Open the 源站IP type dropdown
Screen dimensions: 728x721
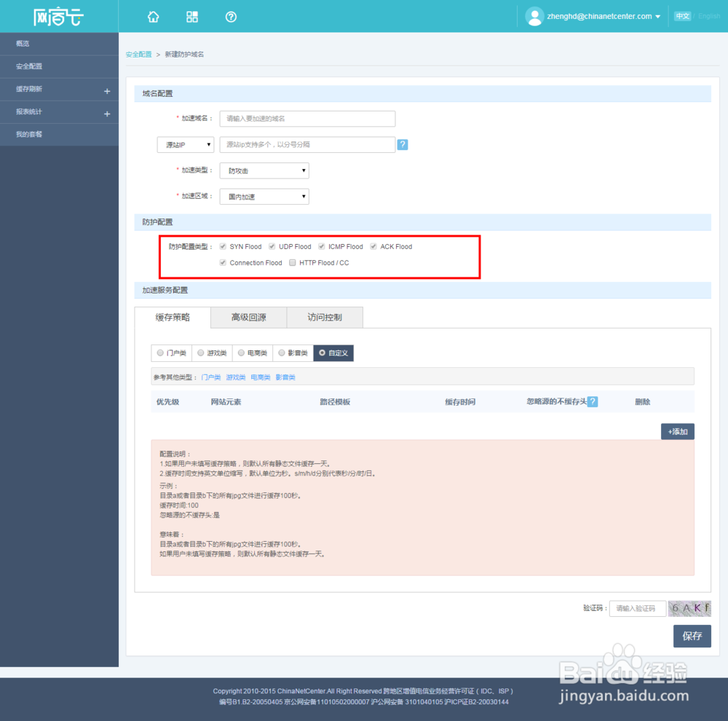coord(185,144)
